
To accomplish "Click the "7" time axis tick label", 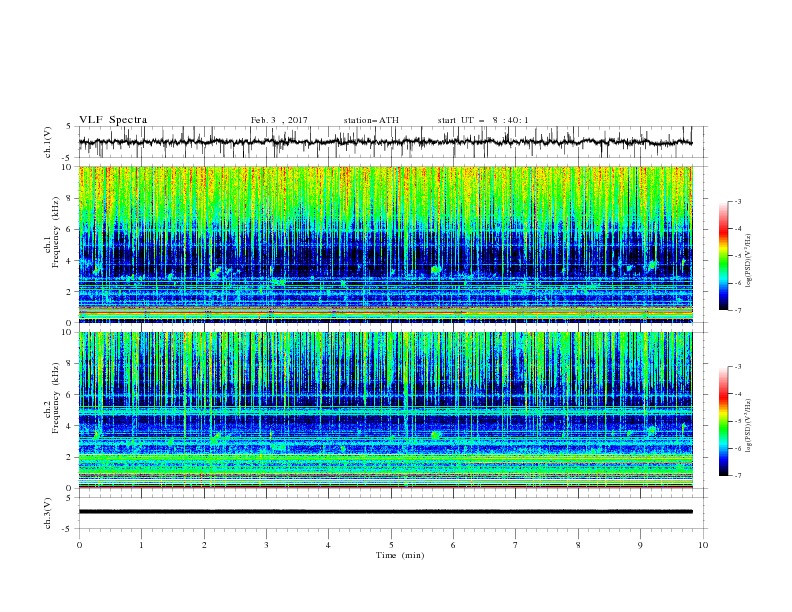I will pos(516,545).
